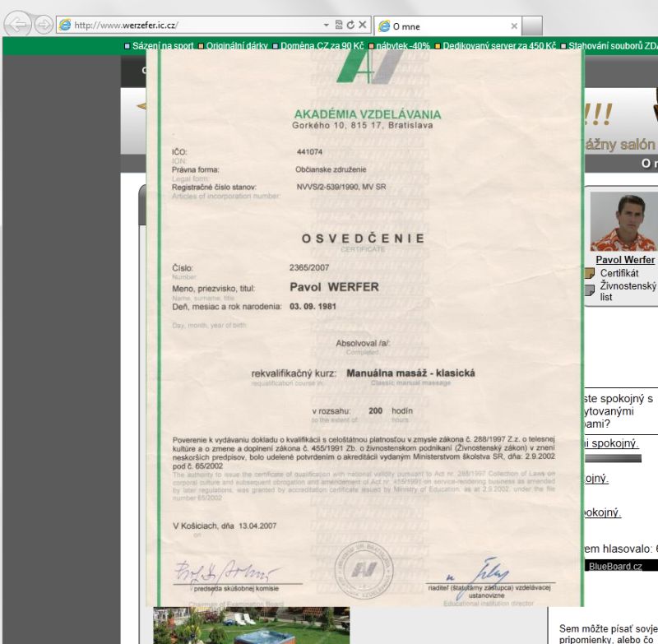Screen dimensions: 658x644
Task: Click the green AV logo atop certificate
Action: pos(370,67)
